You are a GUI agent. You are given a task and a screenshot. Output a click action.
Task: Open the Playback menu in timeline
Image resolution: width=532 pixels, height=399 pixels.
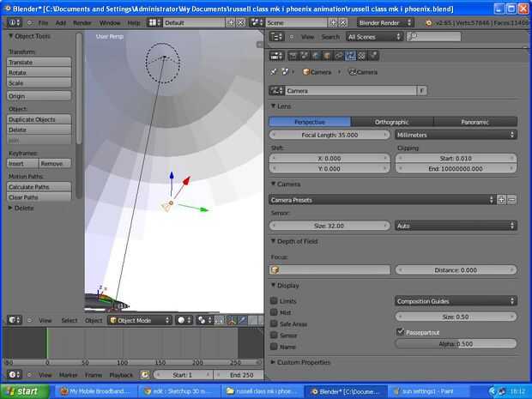(x=121, y=375)
